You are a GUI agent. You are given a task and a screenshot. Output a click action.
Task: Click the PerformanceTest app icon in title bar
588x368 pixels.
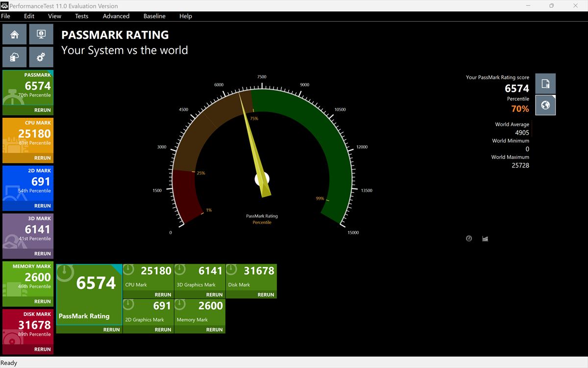pos(5,6)
